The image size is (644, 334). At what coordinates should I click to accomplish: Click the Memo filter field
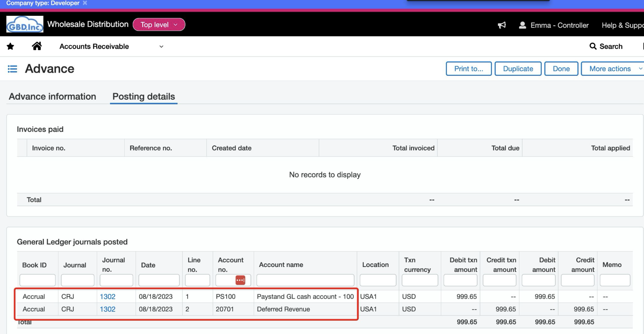[x=615, y=280]
